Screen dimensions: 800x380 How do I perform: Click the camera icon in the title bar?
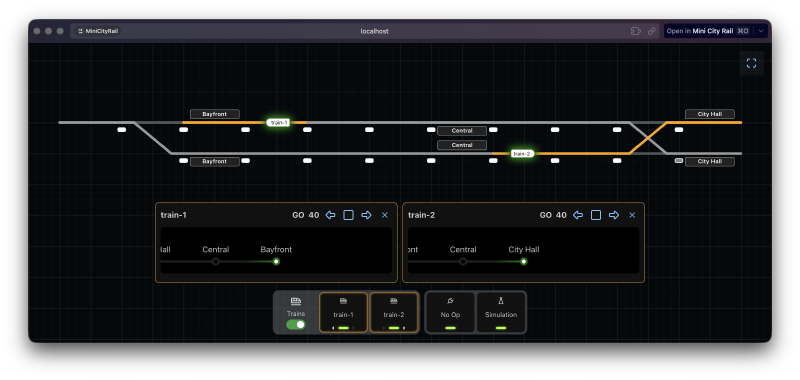click(636, 31)
